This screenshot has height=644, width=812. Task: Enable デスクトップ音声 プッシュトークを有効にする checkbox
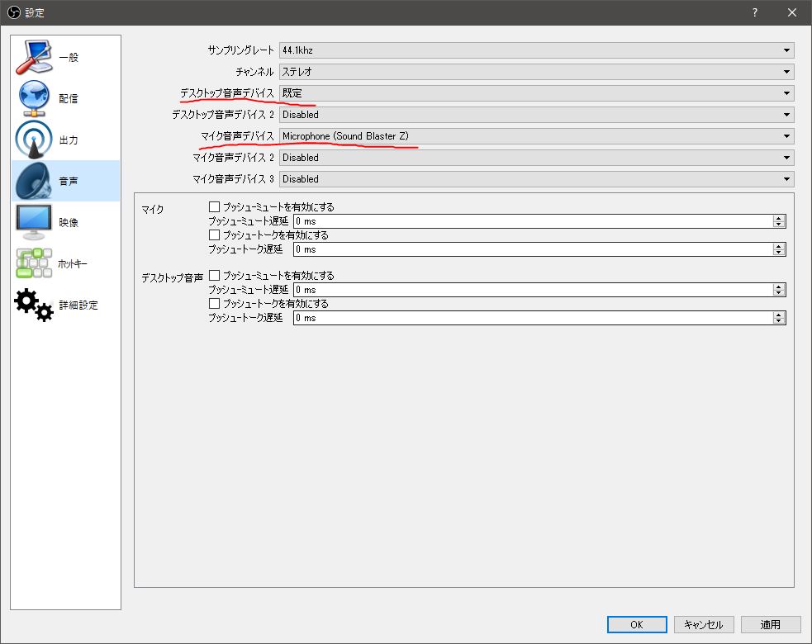pos(214,303)
